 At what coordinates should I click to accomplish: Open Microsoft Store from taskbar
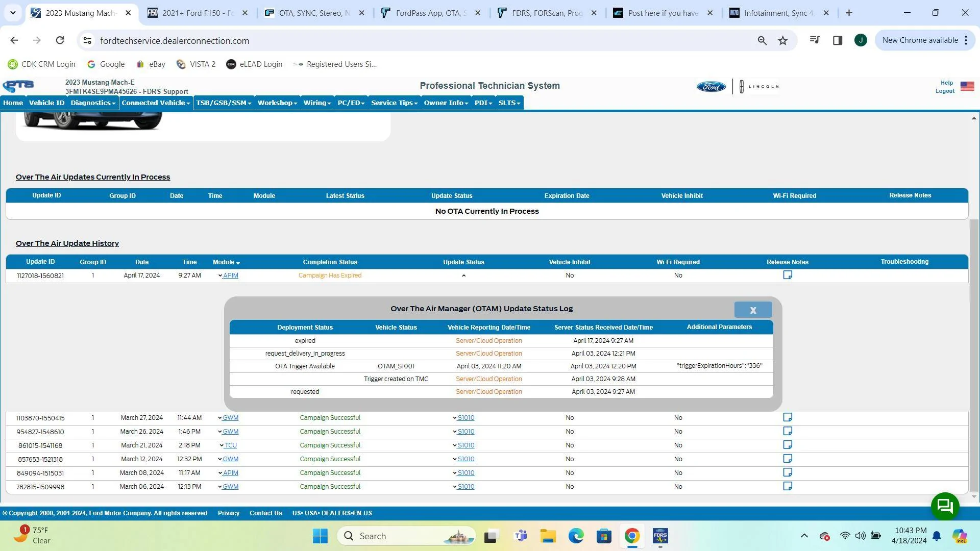click(604, 536)
